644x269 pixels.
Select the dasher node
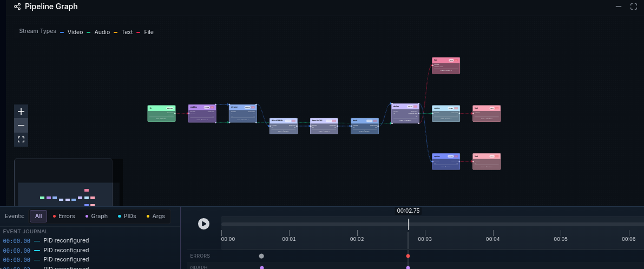405,113
